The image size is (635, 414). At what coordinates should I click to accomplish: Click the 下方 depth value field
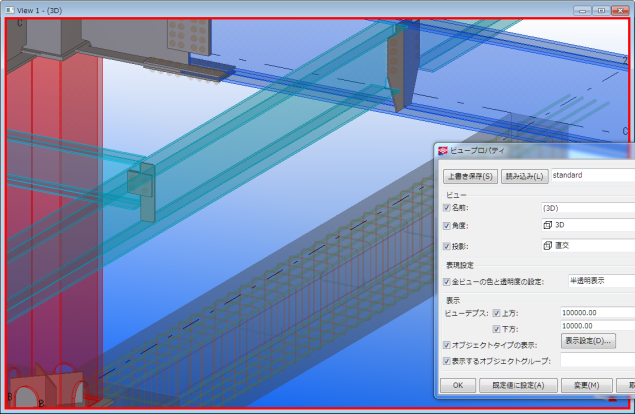coord(597,326)
